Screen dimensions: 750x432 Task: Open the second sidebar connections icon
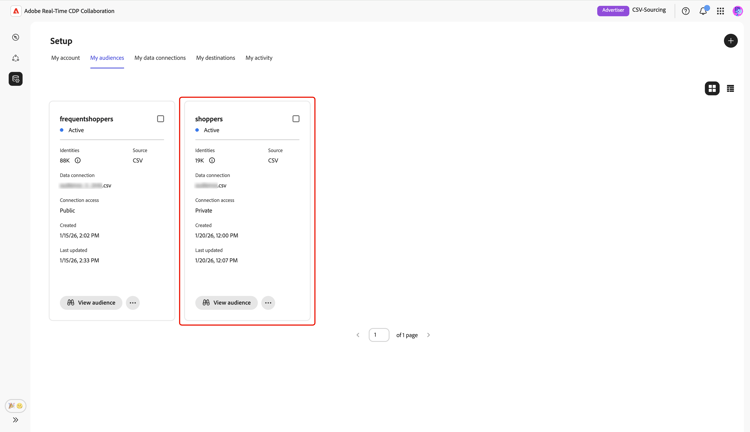pos(16,58)
